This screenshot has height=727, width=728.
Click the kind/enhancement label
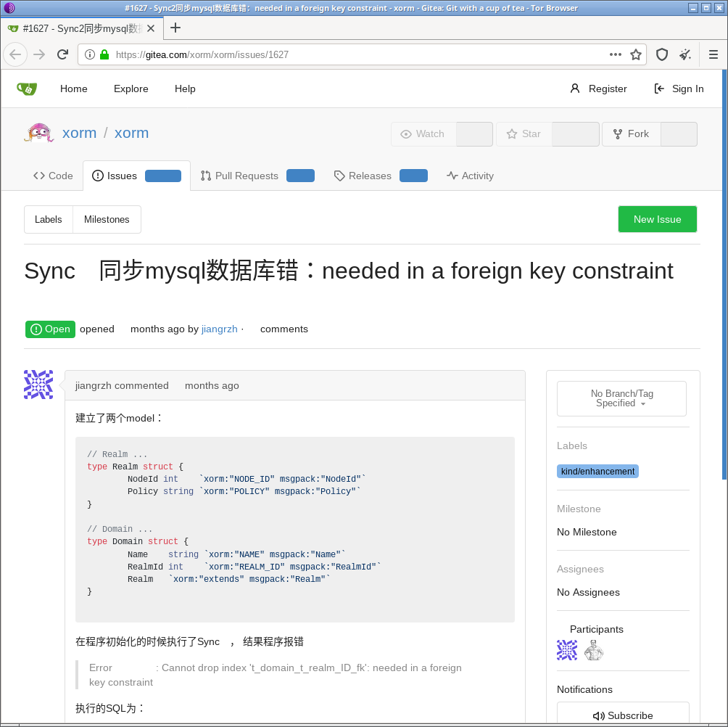(x=597, y=472)
